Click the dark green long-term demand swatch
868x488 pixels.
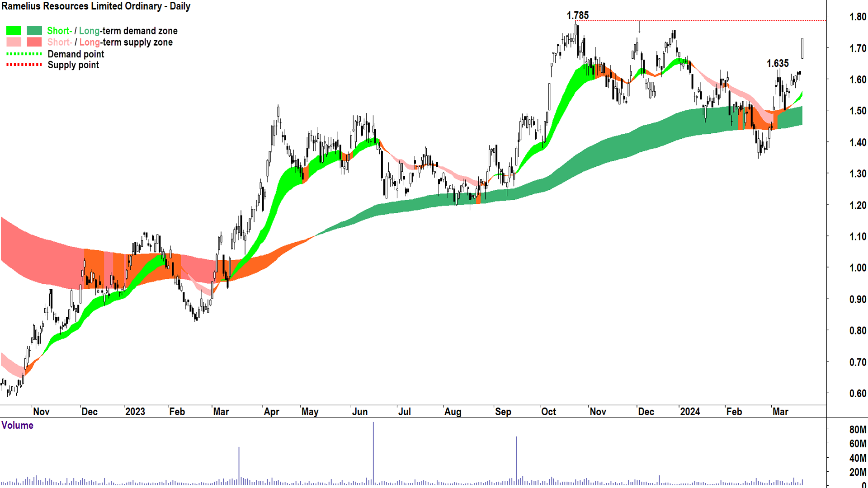(34, 31)
